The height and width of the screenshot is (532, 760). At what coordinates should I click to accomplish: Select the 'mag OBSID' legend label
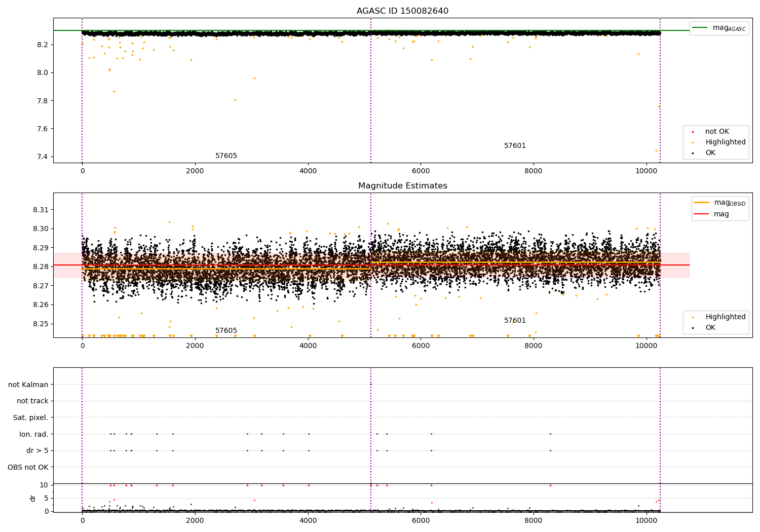[x=730, y=203]
